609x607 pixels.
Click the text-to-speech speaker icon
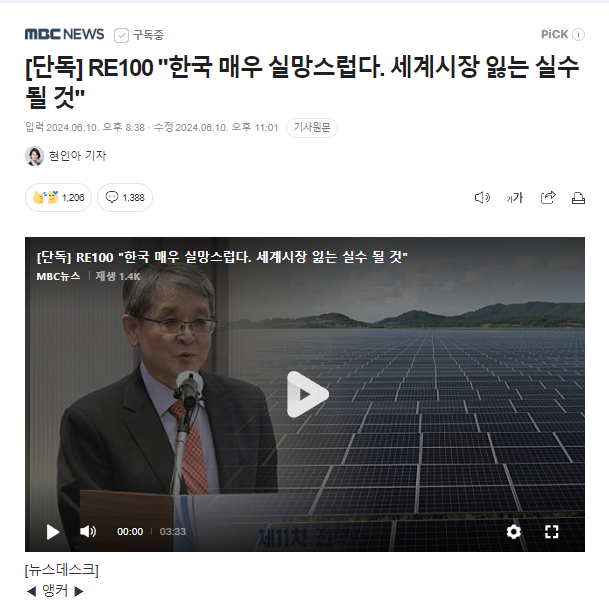pos(482,198)
